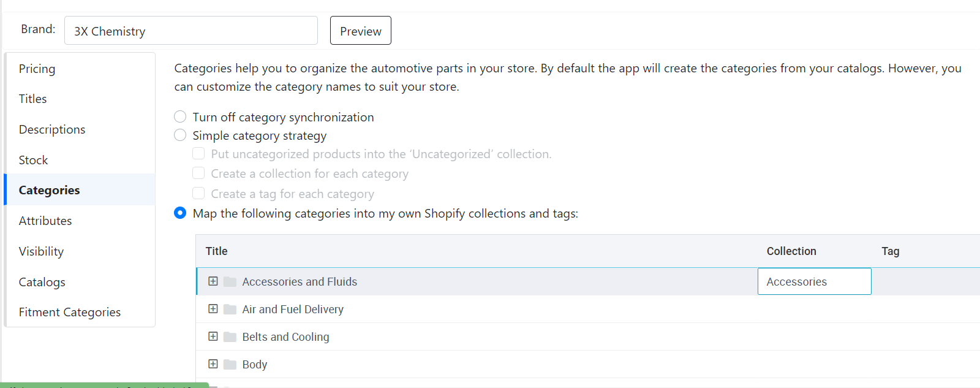
Task: Open the Pricing settings section
Action: click(x=37, y=69)
